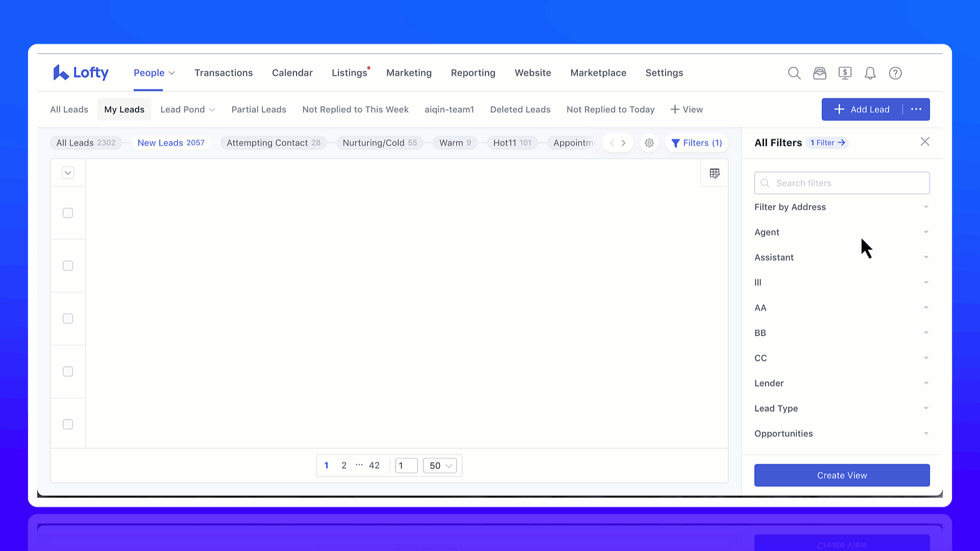Open the Marketing menu
Viewport: 980px width, 551px height.
click(409, 73)
